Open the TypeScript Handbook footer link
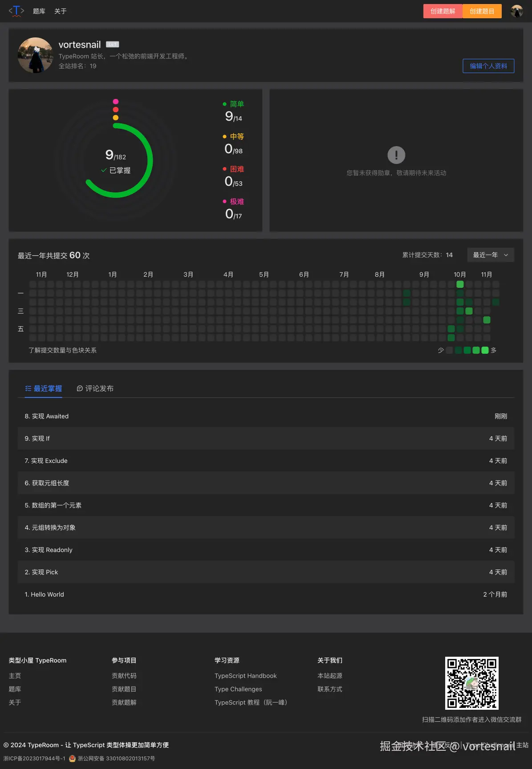Screen dimensions: 532x769 [245, 676]
